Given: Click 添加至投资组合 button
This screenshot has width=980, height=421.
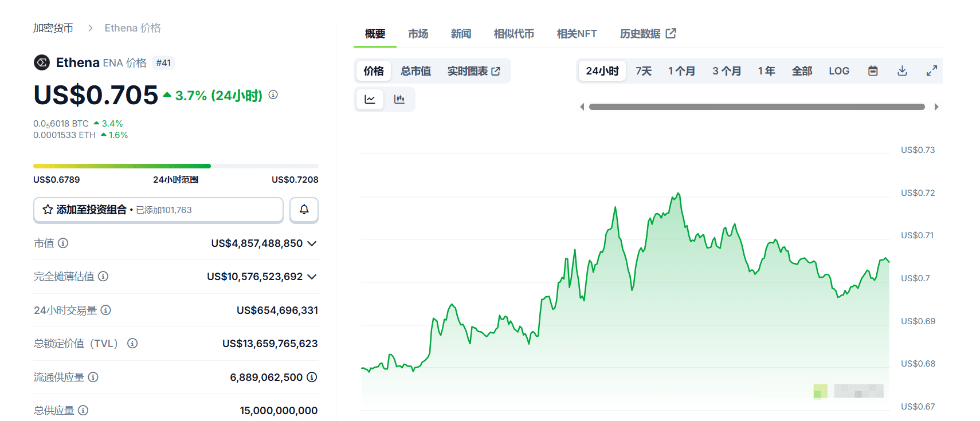Looking at the screenshot, I should pyautogui.click(x=158, y=210).
